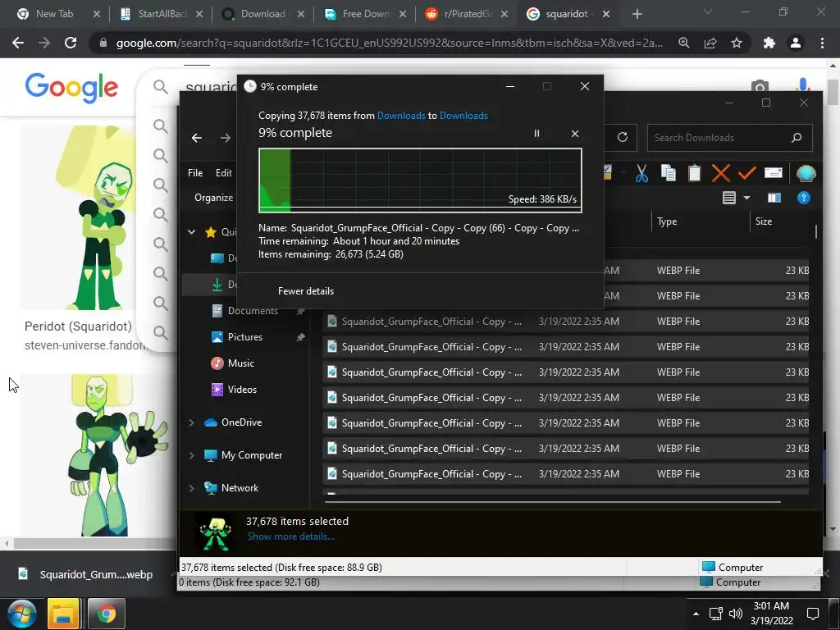Collapse the Quick access tree node
This screenshot has width=840, height=630.
click(191, 232)
